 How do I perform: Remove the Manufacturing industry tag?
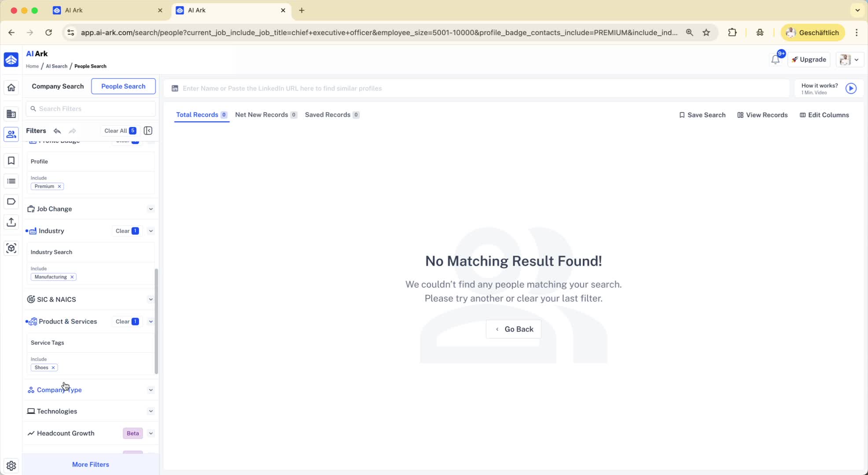(x=72, y=277)
